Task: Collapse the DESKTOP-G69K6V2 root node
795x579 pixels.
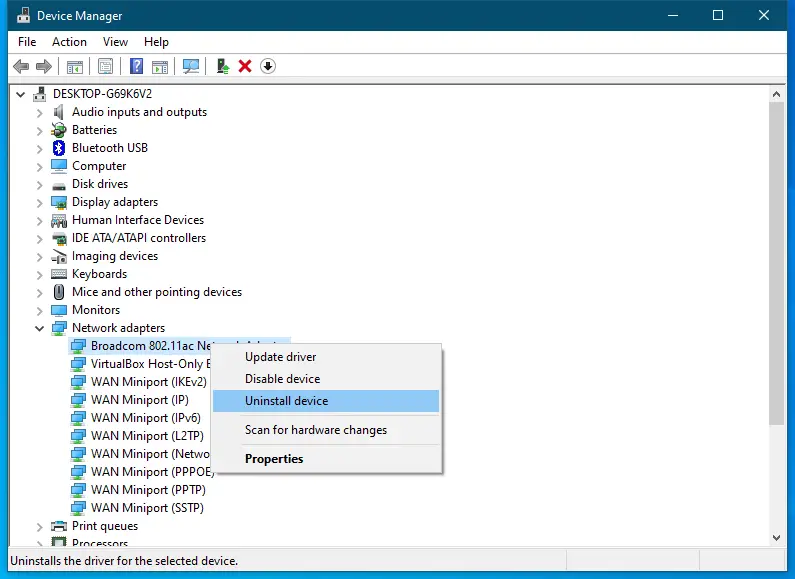Action: click(21, 94)
